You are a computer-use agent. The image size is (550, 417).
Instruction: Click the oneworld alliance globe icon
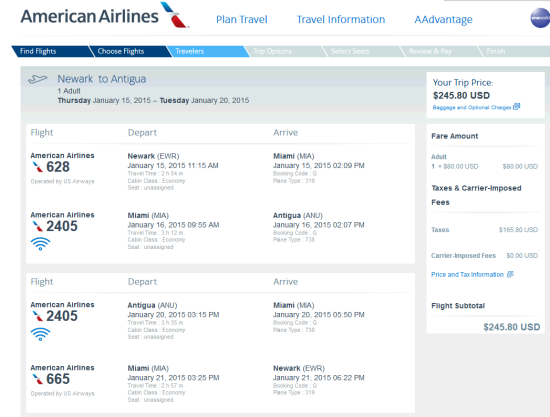[540, 18]
